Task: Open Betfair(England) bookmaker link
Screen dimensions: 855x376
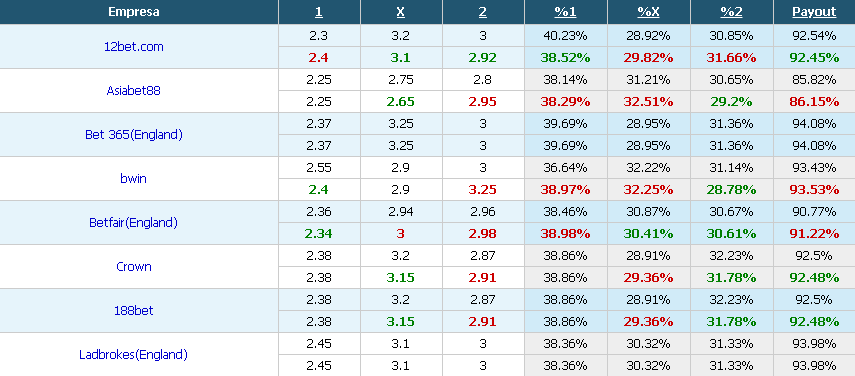Action: tap(134, 222)
